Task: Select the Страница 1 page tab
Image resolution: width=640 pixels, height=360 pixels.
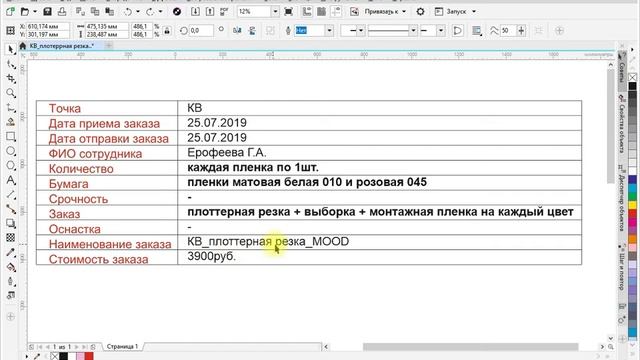Action: pyautogui.click(x=122, y=347)
